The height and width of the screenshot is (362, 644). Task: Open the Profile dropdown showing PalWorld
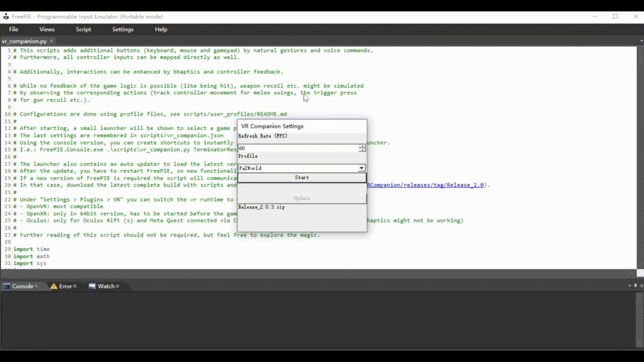pyautogui.click(x=361, y=168)
